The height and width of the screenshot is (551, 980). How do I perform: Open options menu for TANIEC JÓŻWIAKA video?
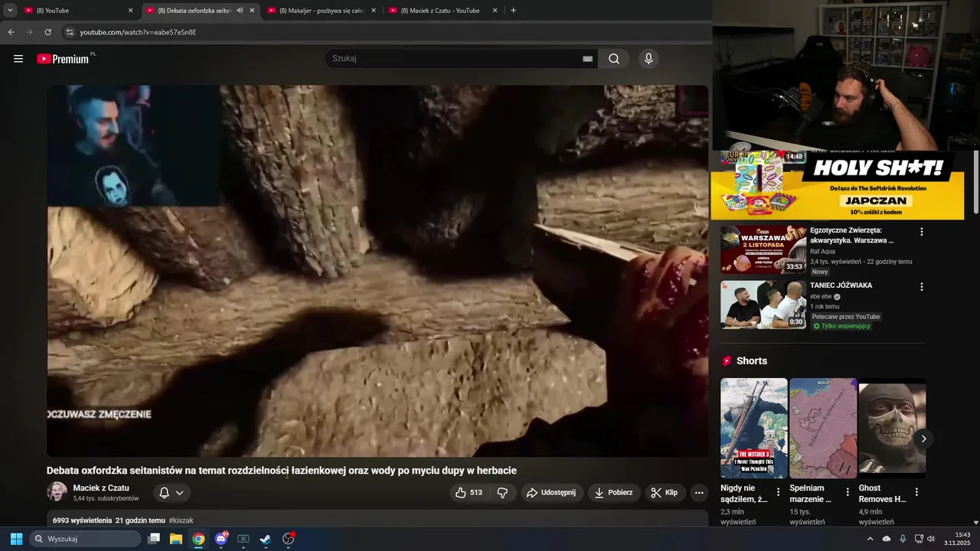pyautogui.click(x=921, y=286)
